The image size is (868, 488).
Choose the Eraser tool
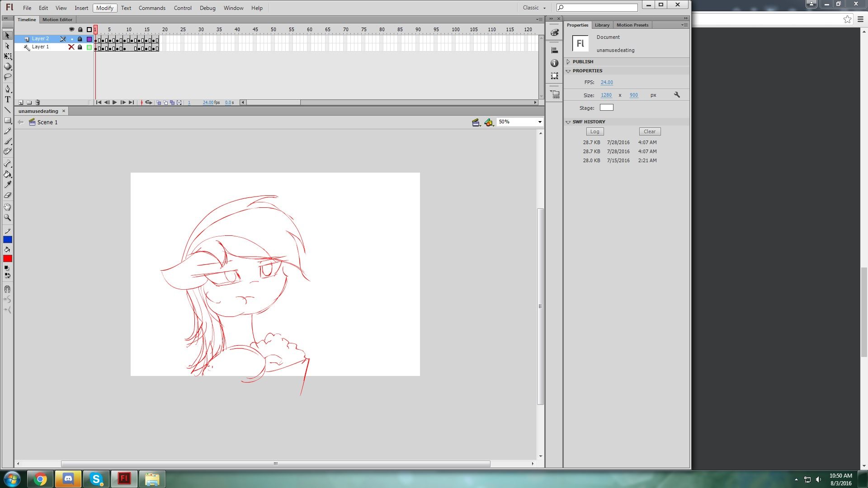[8, 195]
